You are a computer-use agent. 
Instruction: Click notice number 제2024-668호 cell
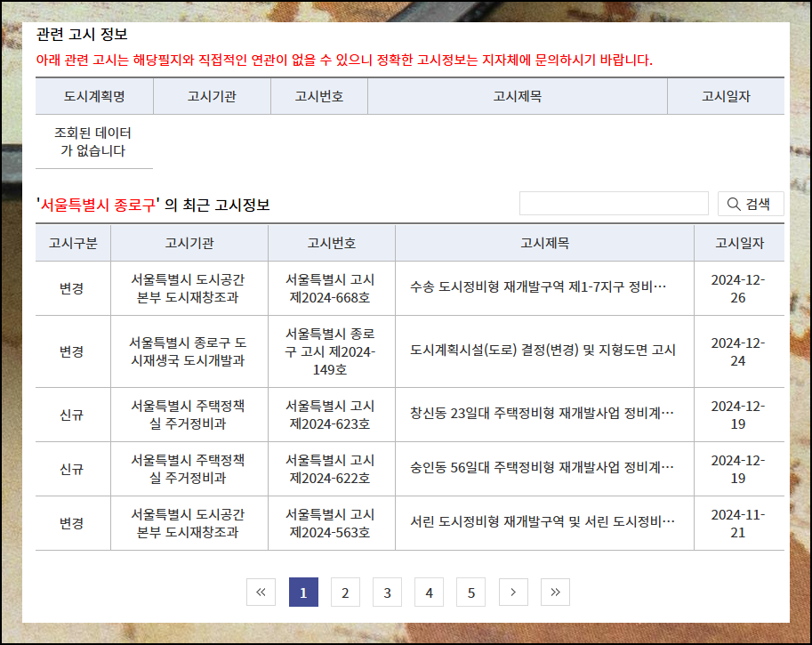click(x=330, y=288)
